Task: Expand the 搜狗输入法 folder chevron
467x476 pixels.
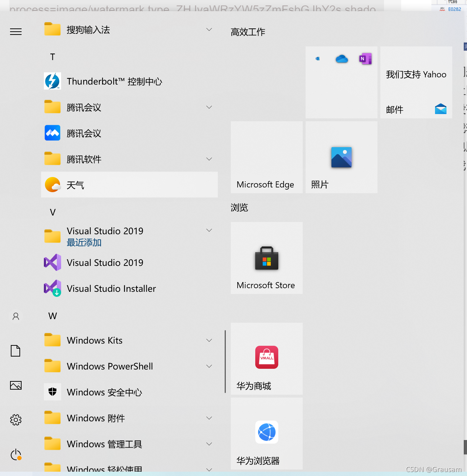Action: point(209,29)
